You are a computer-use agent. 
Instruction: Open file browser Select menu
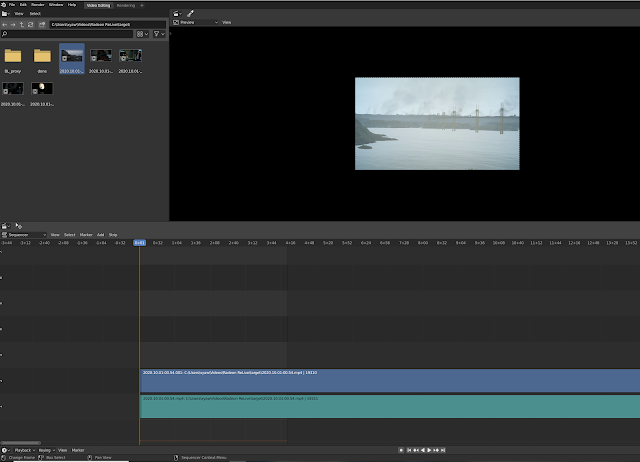(35, 13)
